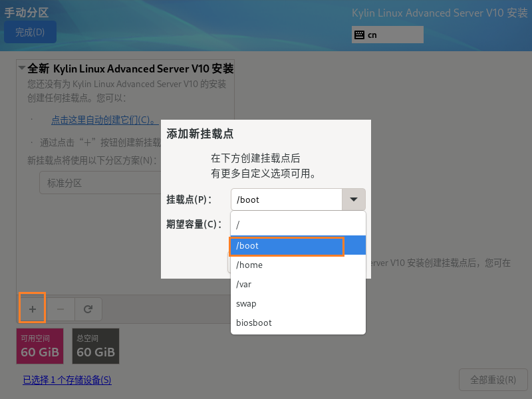532x399 pixels.
Task: Select swap from the mount point list
Action: click(x=298, y=303)
